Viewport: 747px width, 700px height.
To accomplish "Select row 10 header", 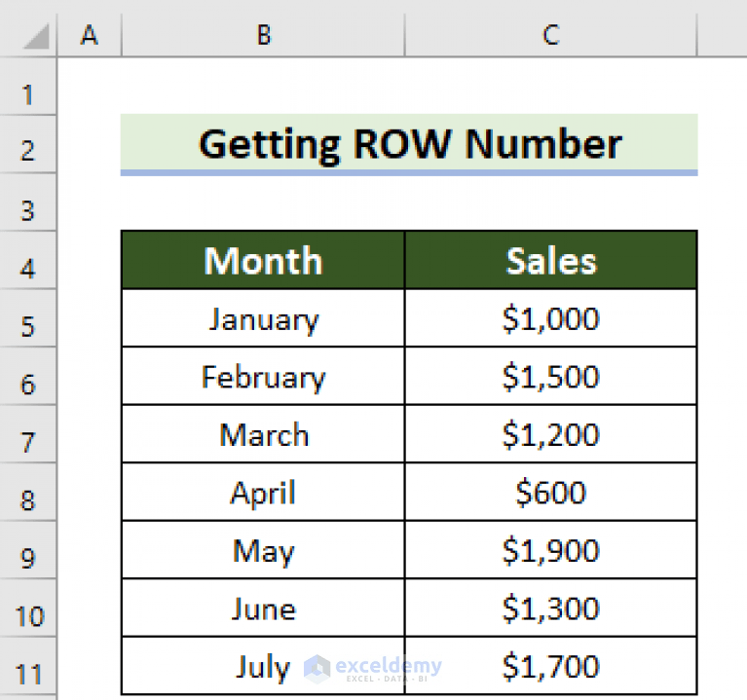I will (28, 608).
